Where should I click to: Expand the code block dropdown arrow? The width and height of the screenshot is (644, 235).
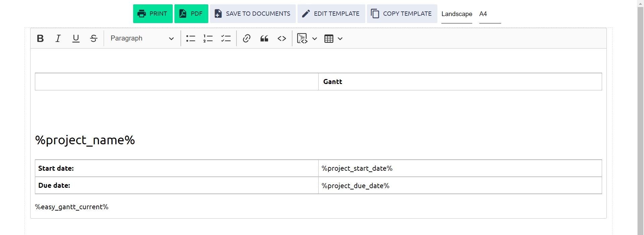tap(315, 38)
